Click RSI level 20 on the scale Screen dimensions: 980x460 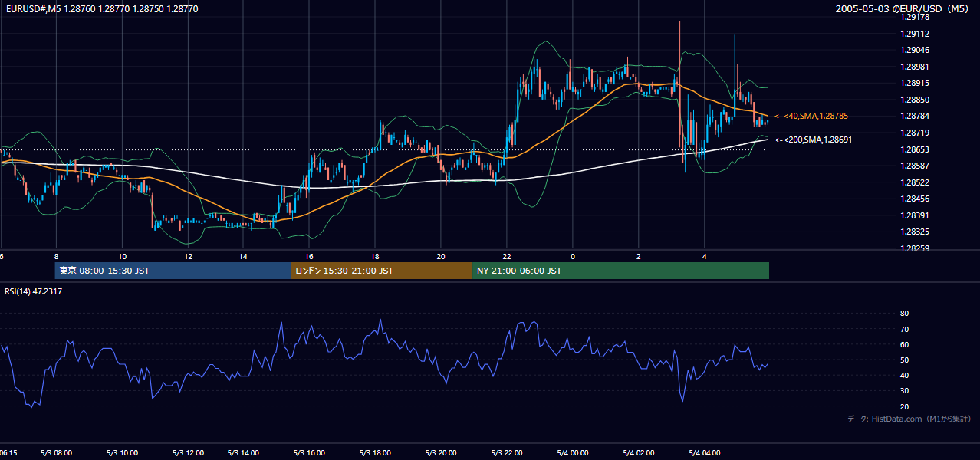904,406
